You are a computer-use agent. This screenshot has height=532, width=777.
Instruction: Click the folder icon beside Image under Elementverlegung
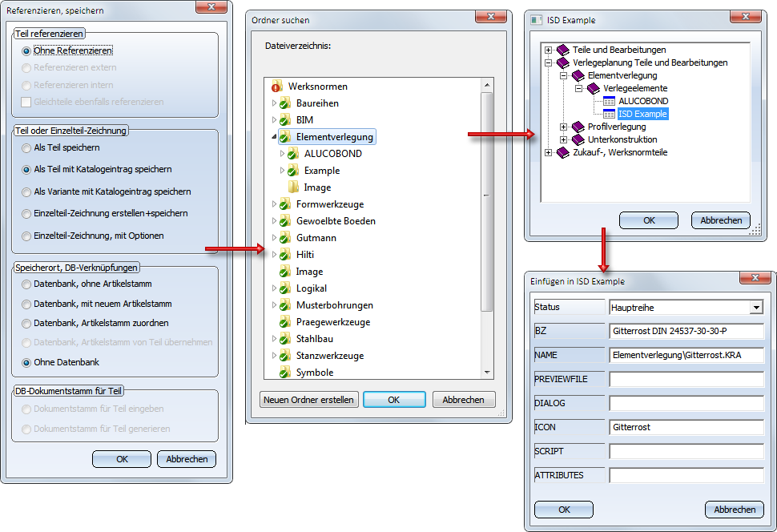293,187
